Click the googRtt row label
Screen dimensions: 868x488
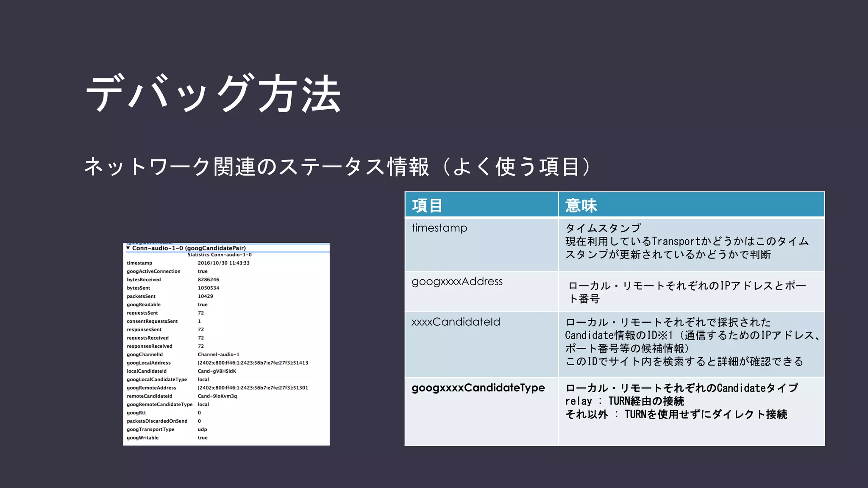point(136,413)
